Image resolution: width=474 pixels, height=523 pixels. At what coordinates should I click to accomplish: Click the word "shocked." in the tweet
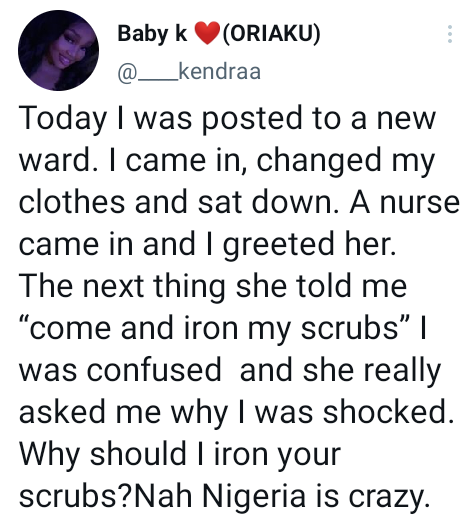[x=389, y=411]
